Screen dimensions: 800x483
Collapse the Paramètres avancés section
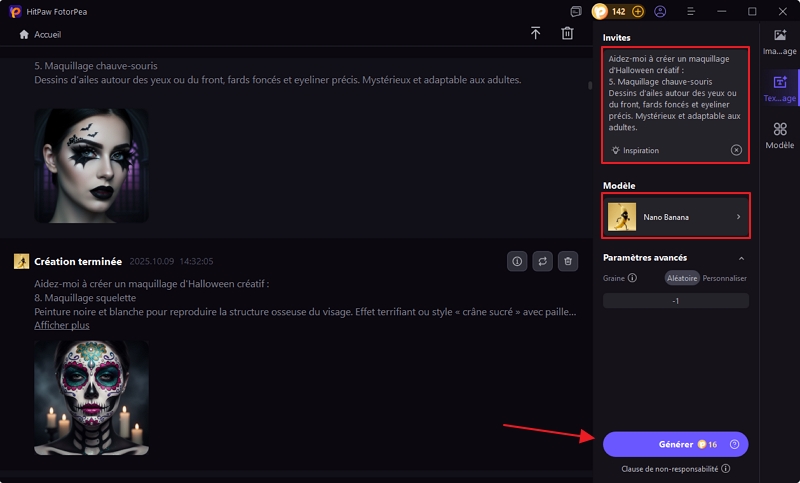pos(740,258)
